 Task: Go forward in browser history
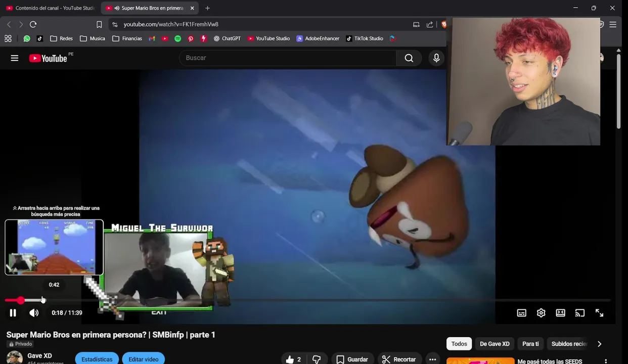click(x=21, y=24)
